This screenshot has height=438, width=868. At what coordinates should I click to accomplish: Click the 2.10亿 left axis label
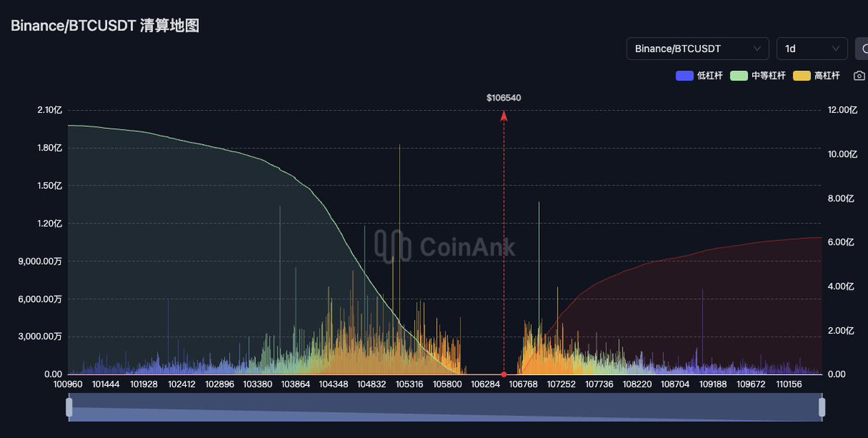(x=50, y=110)
